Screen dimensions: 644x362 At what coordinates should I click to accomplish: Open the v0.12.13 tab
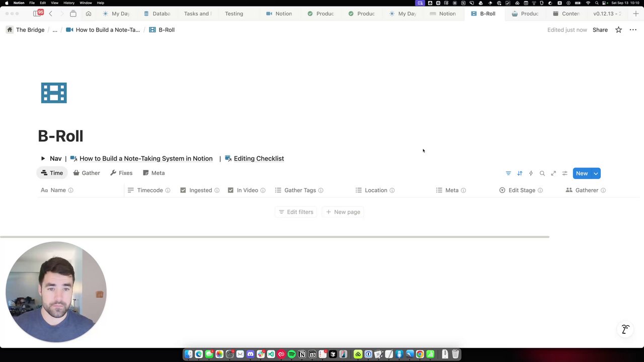[x=607, y=14]
